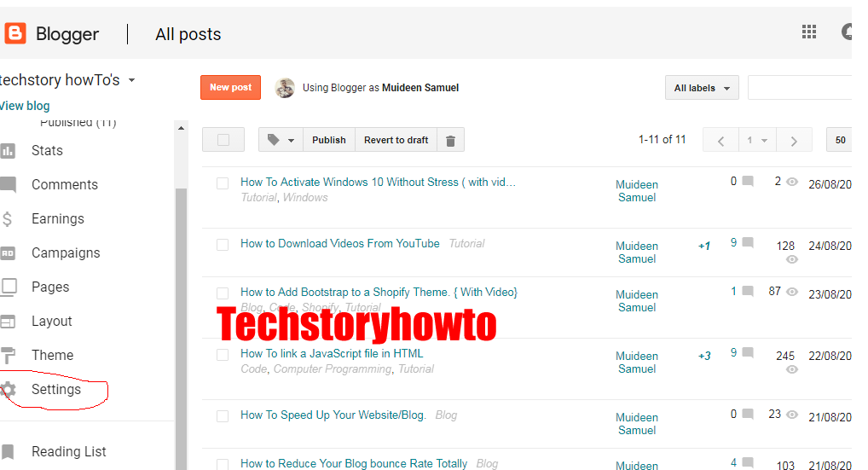Open the Google apps grid icon
868x470 pixels.
point(809,32)
